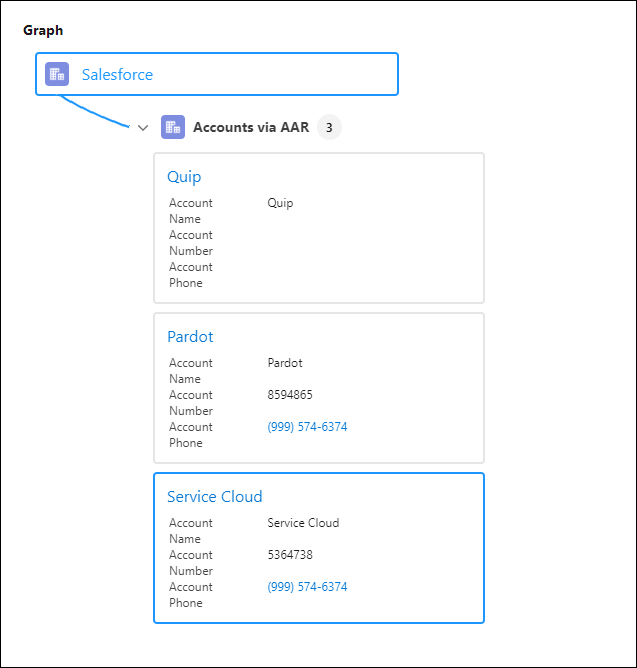Call Service Cloud's phone number link
The height and width of the screenshot is (668, 637).
pyautogui.click(x=307, y=587)
